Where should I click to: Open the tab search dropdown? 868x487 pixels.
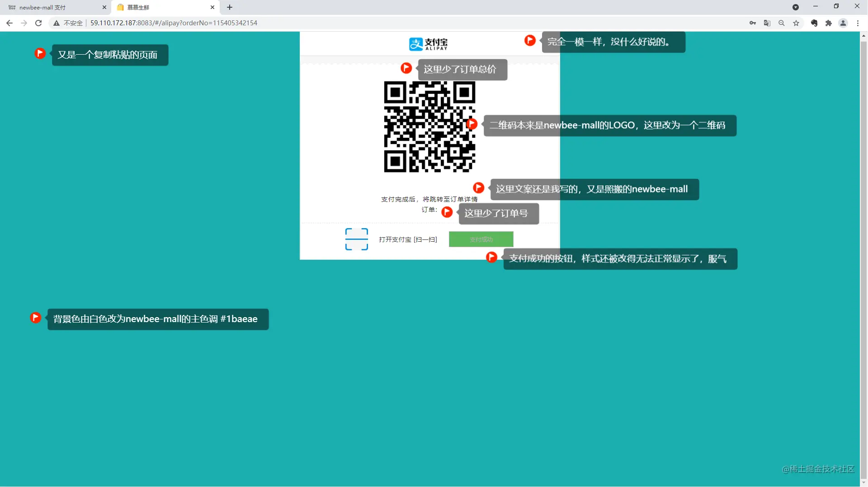tap(796, 7)
